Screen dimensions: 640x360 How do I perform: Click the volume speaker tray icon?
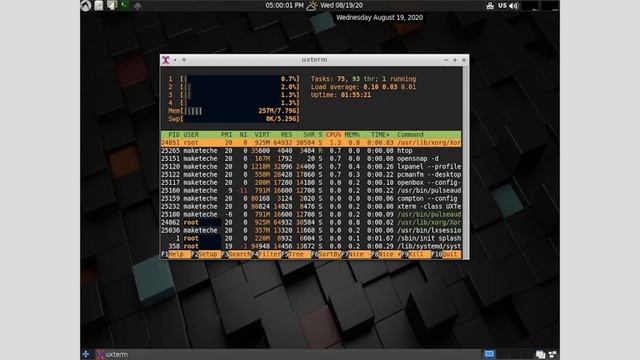pos(513,6)
